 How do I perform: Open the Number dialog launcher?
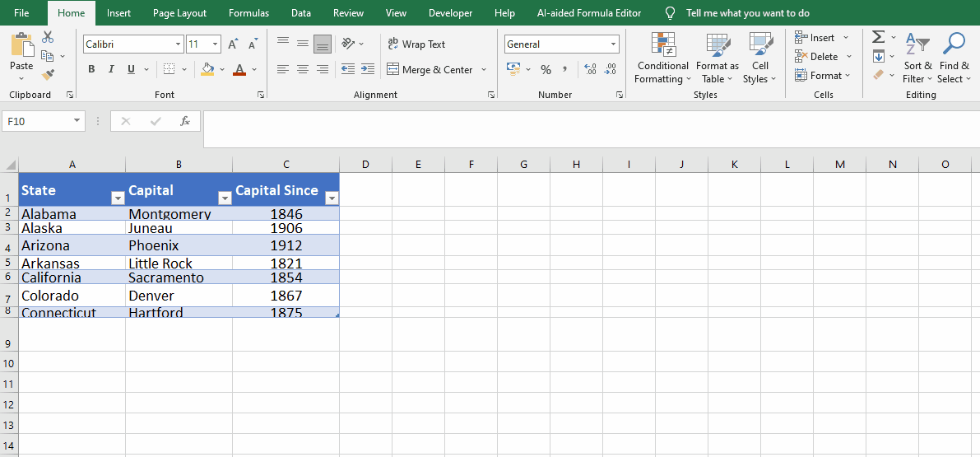click(x=620, y=95)
